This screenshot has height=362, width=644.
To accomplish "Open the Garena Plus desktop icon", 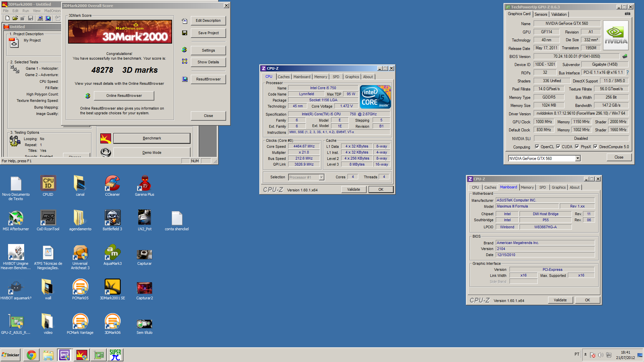I will pyautogui.click(x=145, y=186).
